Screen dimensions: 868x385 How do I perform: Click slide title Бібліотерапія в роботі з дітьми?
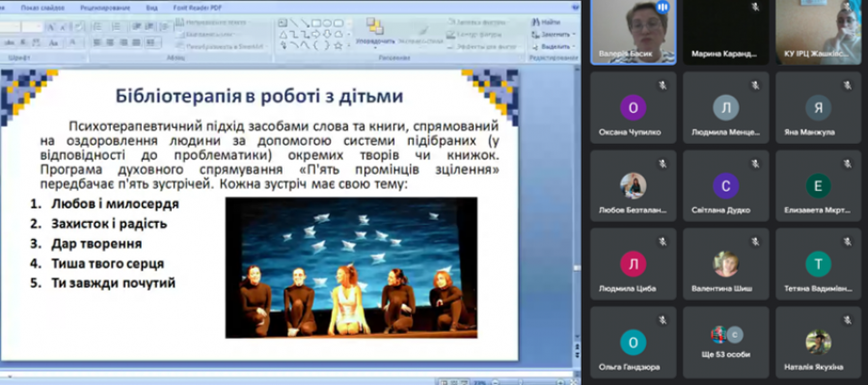pos(259,96)
